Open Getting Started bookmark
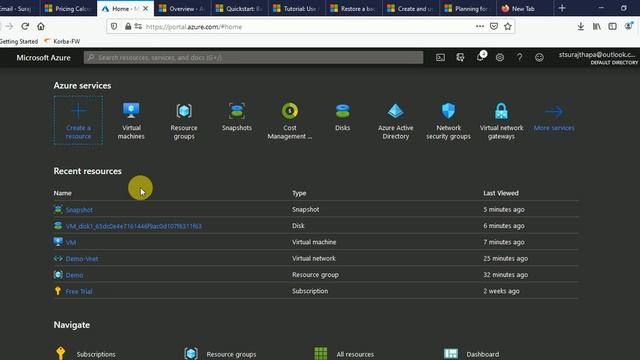Viewport: 640px width, 360px height. 19,41
